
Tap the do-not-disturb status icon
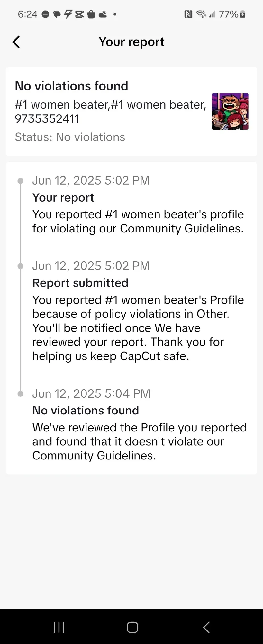point(46,14)
